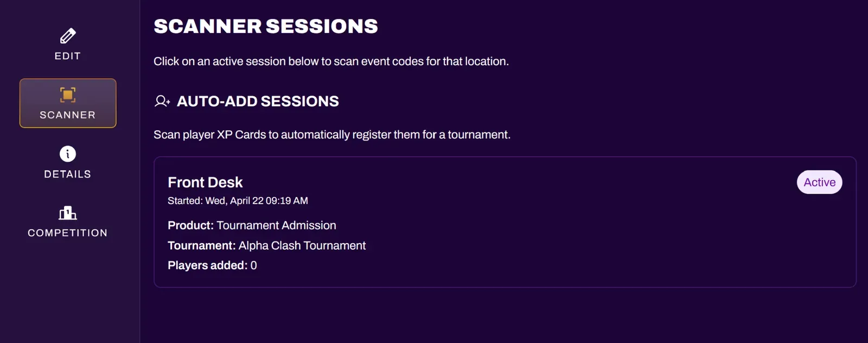Click the Product: Tournament Admission line

click(x=252, y=225)
